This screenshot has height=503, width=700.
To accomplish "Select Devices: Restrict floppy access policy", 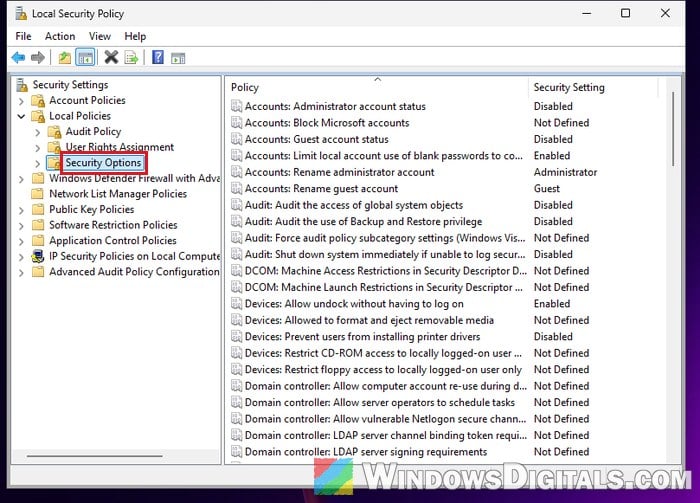I will pyautogui.click(x=383, y=370).
